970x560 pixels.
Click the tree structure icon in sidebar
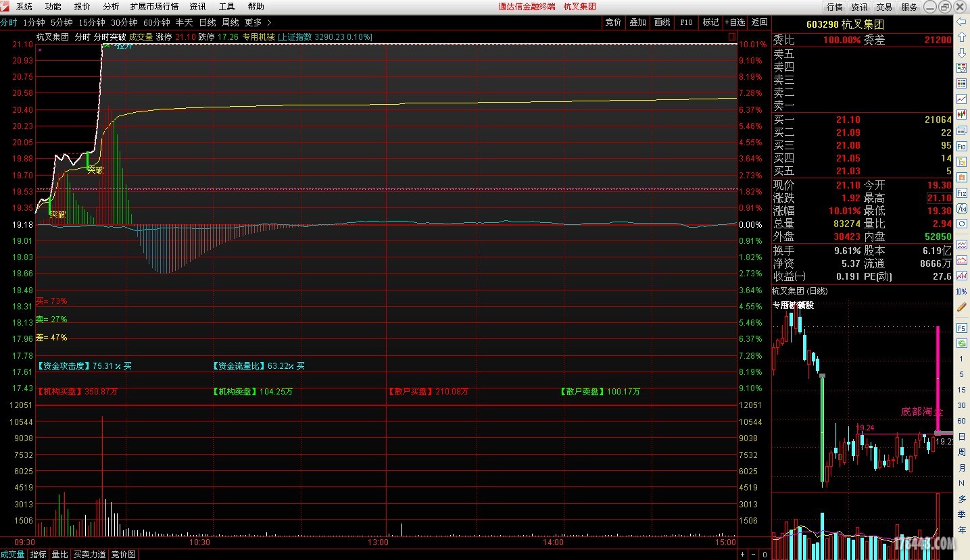pyautogui.click(x=961, y=161)
